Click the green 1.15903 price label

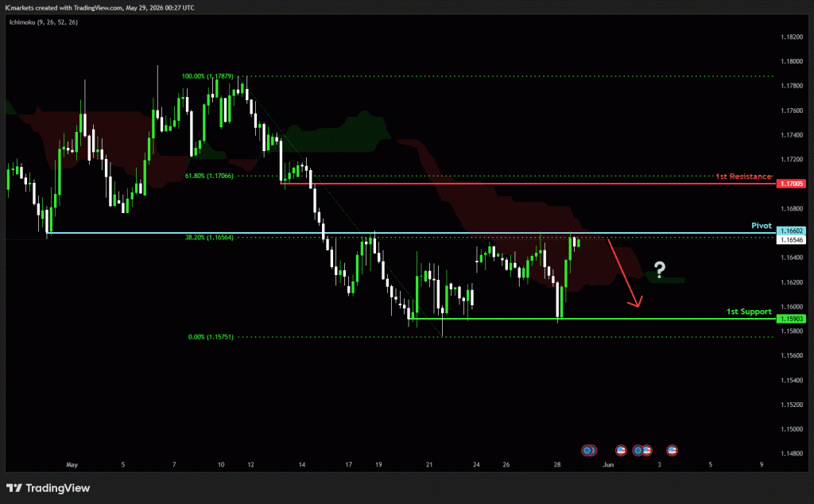tap(791, 319)
